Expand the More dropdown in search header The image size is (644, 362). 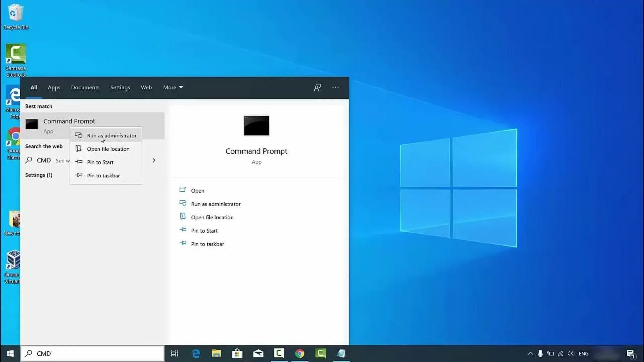point(173,87)
